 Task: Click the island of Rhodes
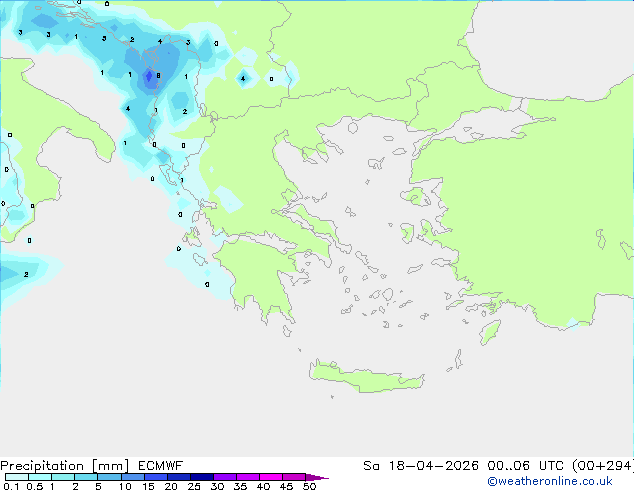point(490,332)
